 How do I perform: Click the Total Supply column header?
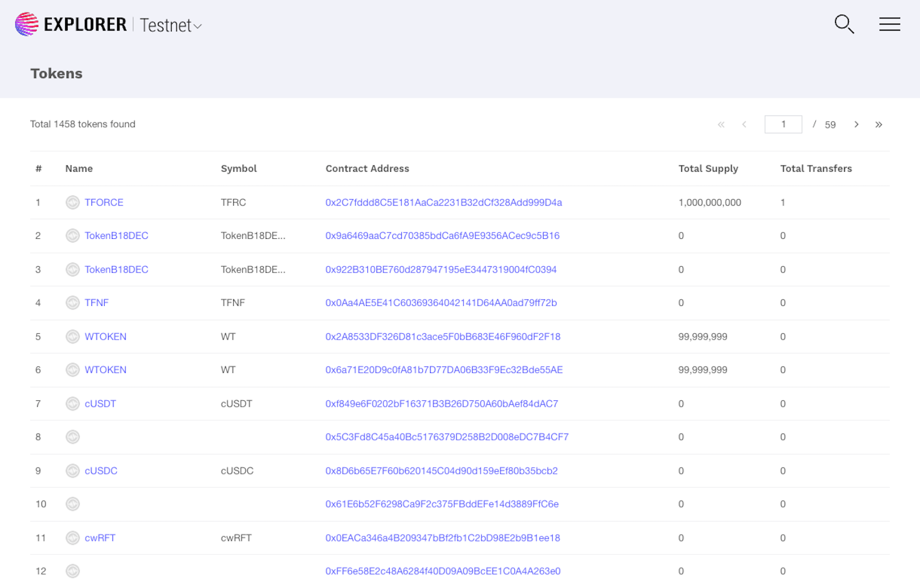(708, 169)
